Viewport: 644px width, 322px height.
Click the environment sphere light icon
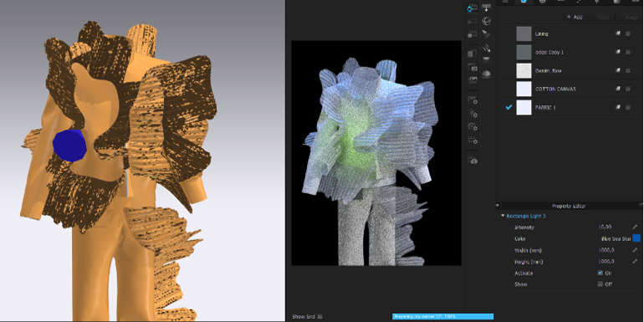coord(486,21)
